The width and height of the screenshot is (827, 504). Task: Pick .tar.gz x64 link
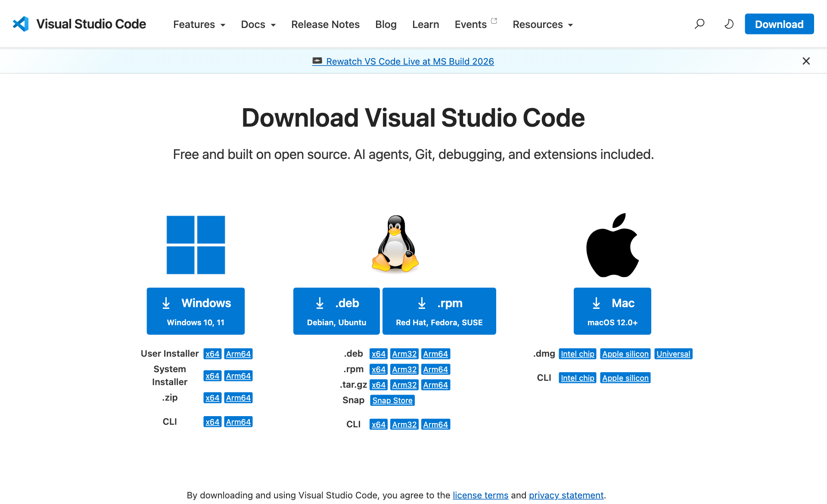[379, 385]
